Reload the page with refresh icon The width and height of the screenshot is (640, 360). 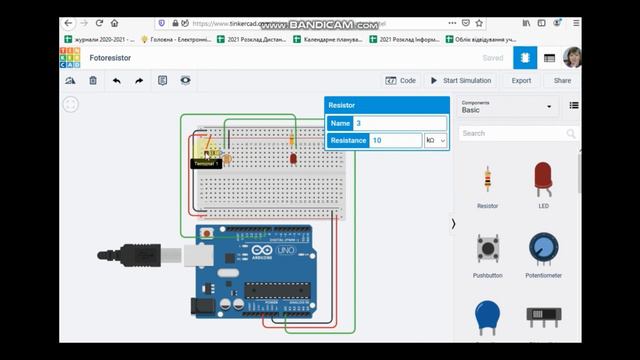click(99, 23)
